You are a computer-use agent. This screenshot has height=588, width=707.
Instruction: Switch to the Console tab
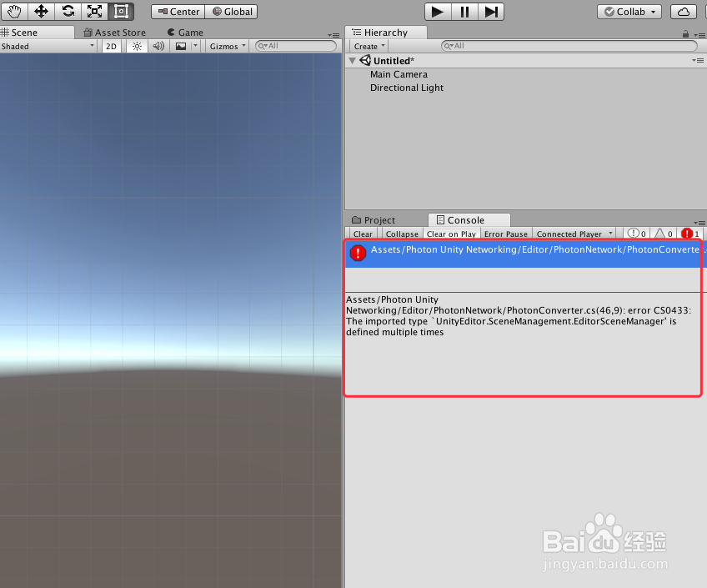[x=469, y=220]
